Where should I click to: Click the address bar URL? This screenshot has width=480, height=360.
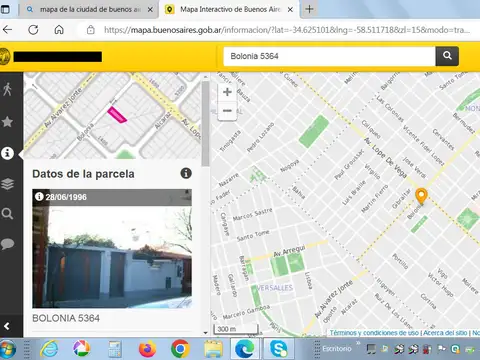pos(287,30)
